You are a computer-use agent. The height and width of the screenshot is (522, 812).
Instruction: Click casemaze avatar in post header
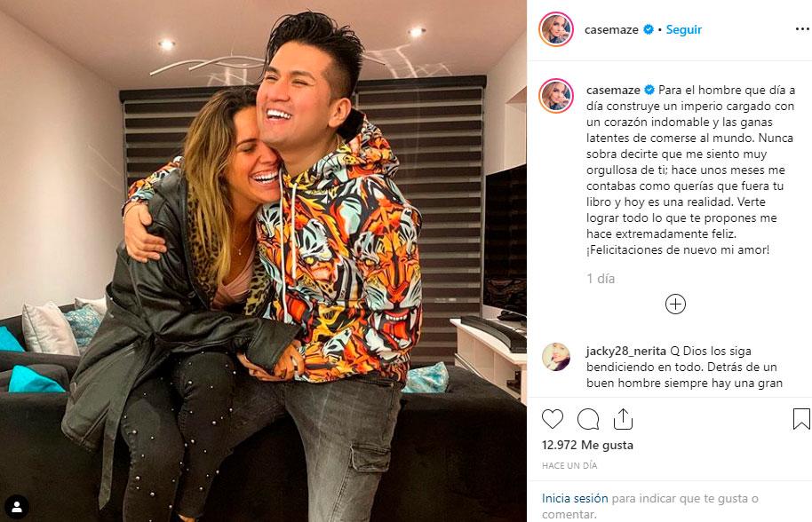(x=556, y=29)
